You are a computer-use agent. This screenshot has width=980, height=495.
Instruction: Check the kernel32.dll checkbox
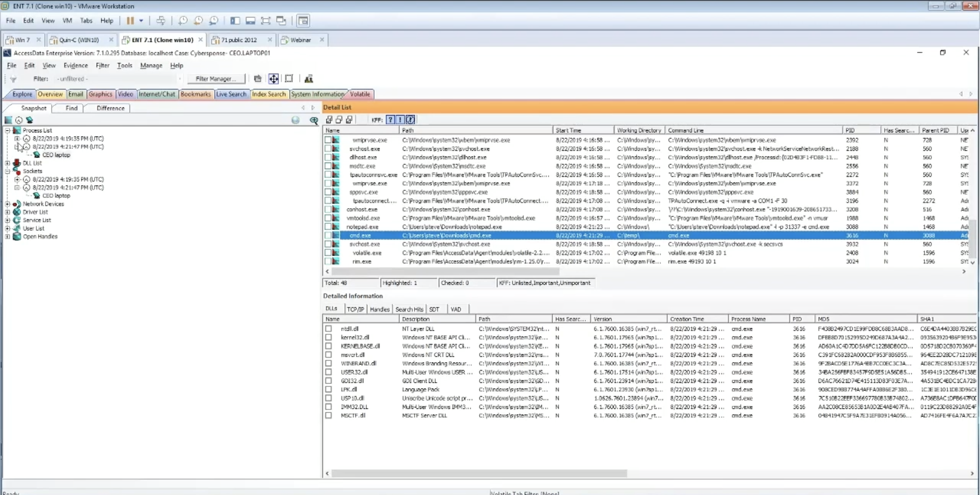pos(328,337)
